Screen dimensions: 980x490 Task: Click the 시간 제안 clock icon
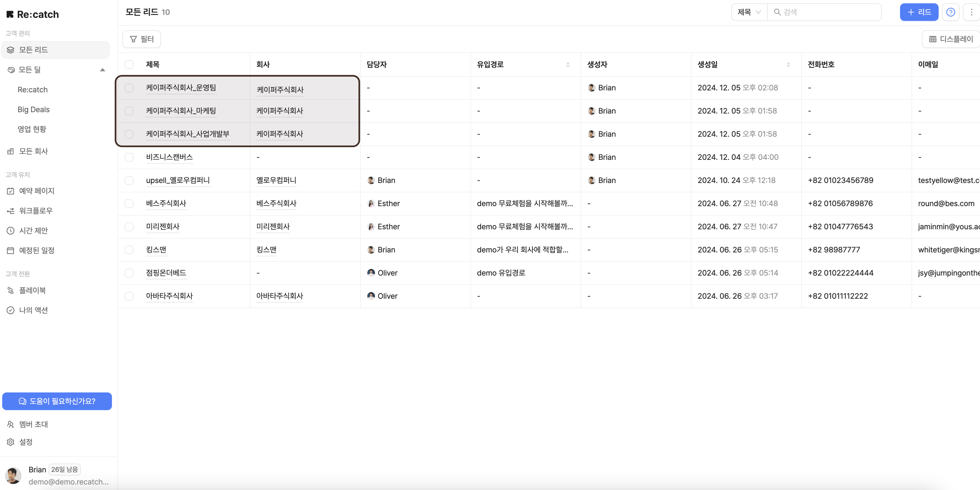pos(11,230)
